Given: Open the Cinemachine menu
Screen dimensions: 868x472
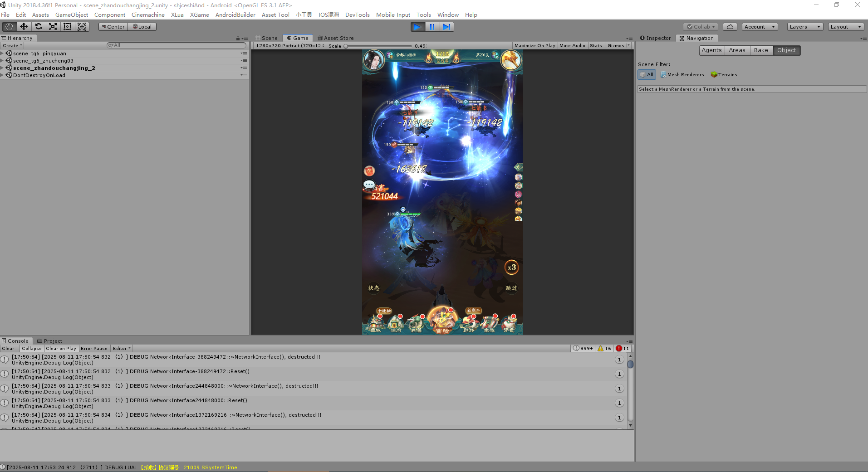Looking at the screenshot, I should pos(148,15).
